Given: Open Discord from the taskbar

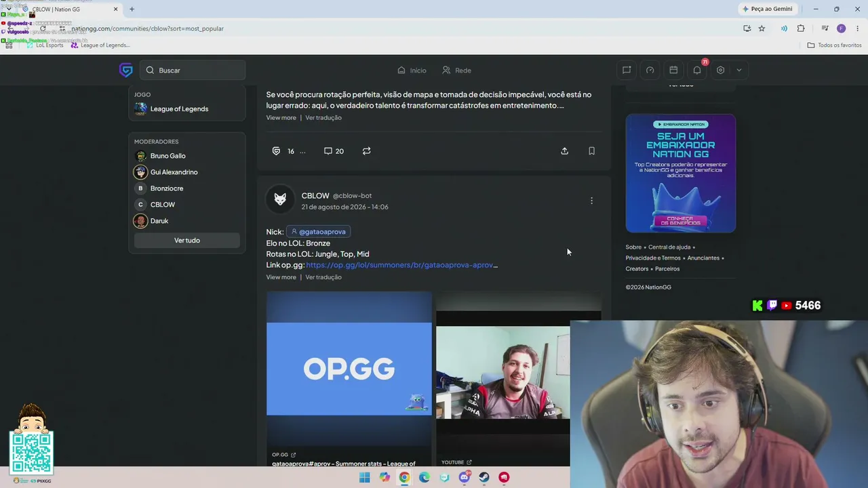Looking at the screenshot, I should [465, 477].
